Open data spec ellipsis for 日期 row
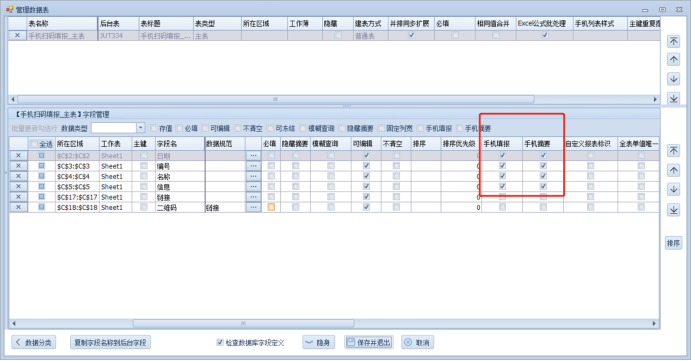This screenshot has width=691, height=361. point(253,156)
